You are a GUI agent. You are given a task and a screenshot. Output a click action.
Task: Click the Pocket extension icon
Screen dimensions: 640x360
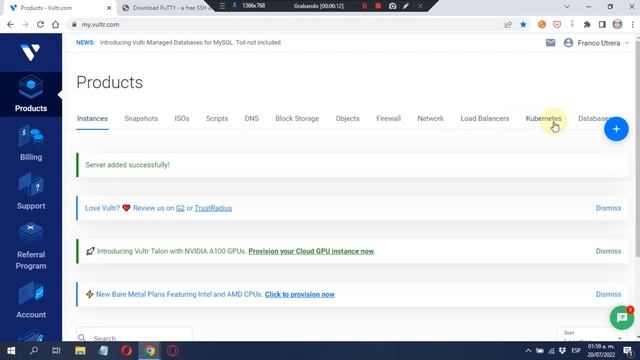pos(557,24)
